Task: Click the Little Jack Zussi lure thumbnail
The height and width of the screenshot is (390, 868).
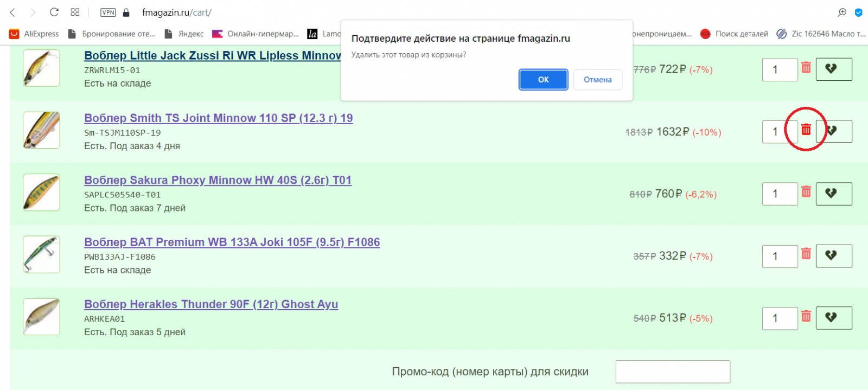Action: pos(41,68)
